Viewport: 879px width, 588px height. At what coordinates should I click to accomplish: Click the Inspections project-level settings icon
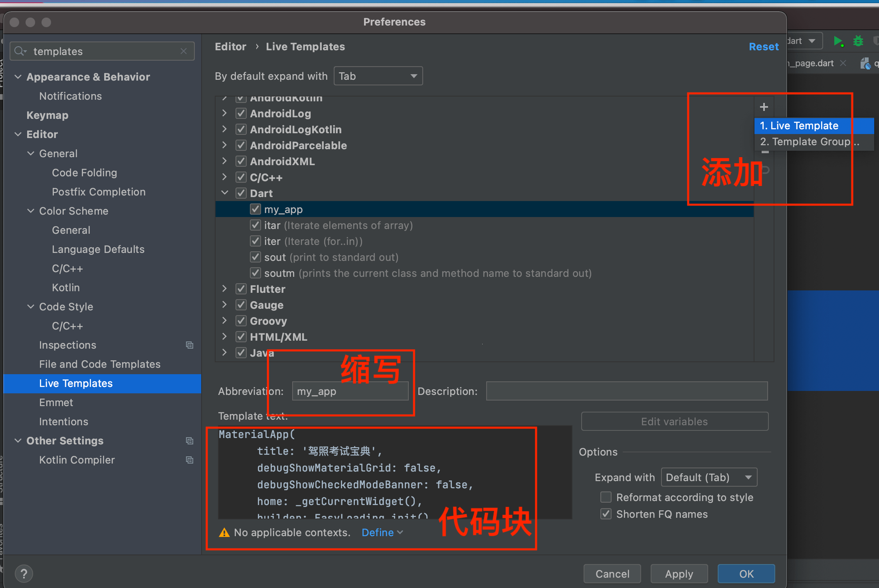[x=190, y=345]
